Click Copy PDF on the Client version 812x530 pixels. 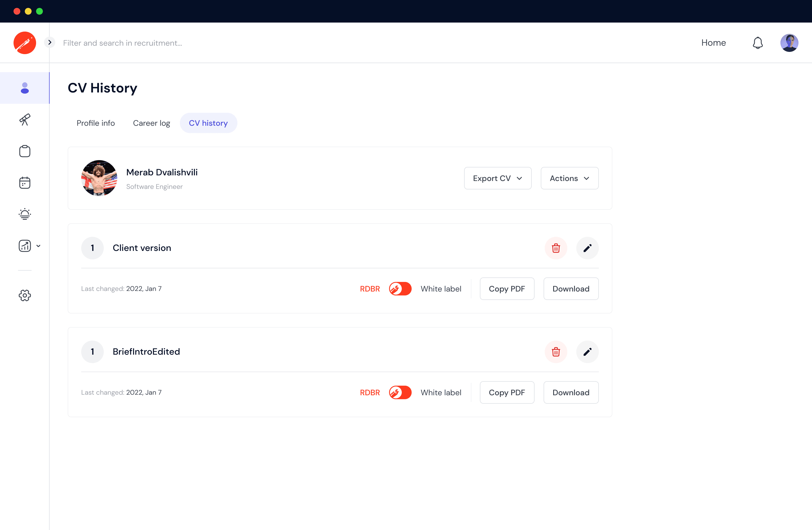(x=507, y=288)
